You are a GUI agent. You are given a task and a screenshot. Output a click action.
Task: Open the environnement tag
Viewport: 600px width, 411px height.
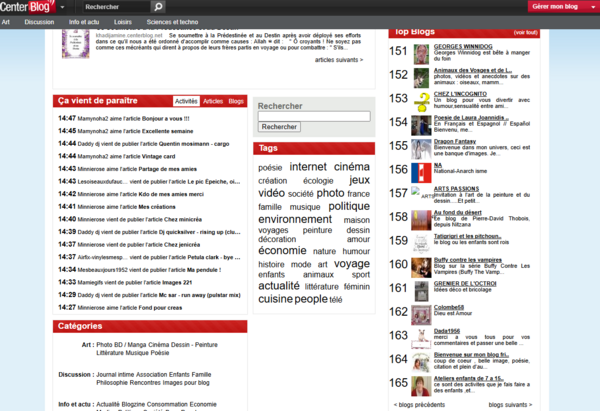point(295,219)
